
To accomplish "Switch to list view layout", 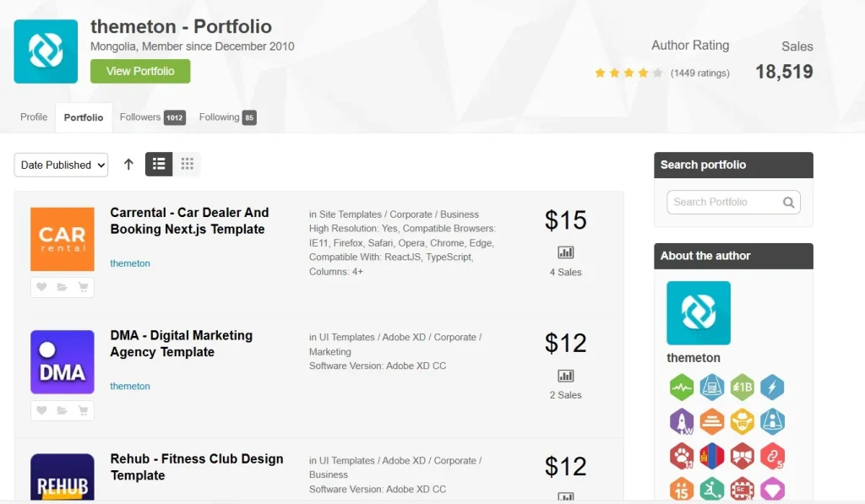I will tap(159, 165).
